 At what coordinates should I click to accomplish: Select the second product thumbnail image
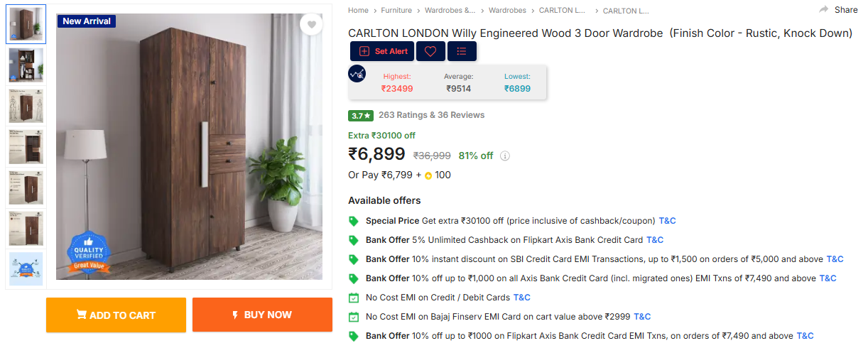(x=26, y=65)
